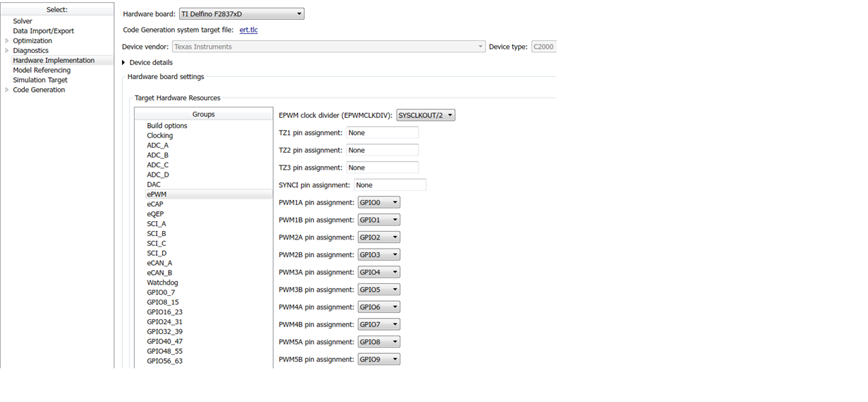Click the TZ2 pin assignment field
This screenshot has height=402, width=868.
[382, 150]
